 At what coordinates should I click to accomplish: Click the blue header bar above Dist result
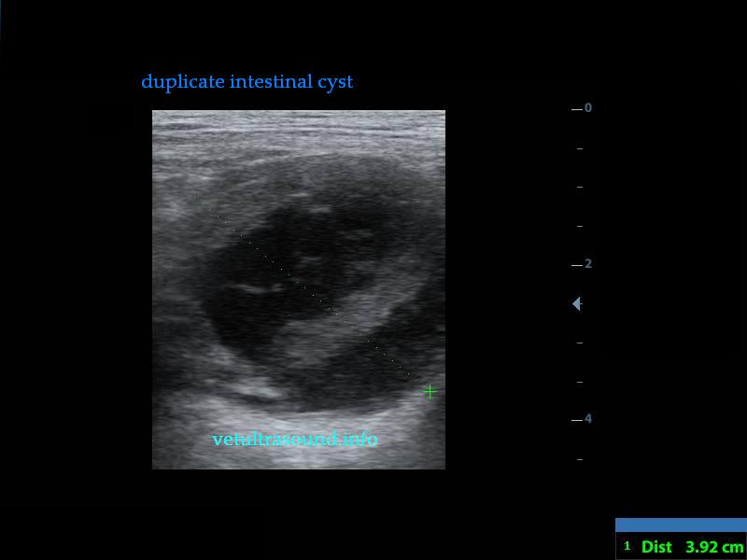[681, 525]
